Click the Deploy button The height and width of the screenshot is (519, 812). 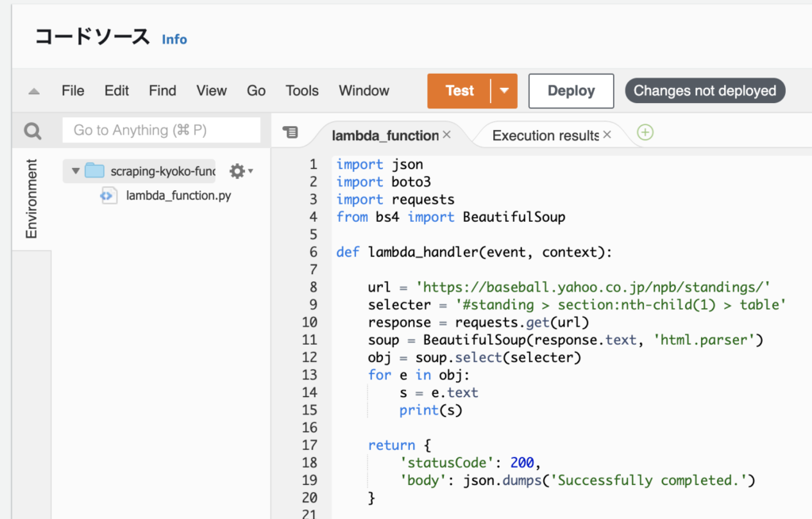point(571,91)
